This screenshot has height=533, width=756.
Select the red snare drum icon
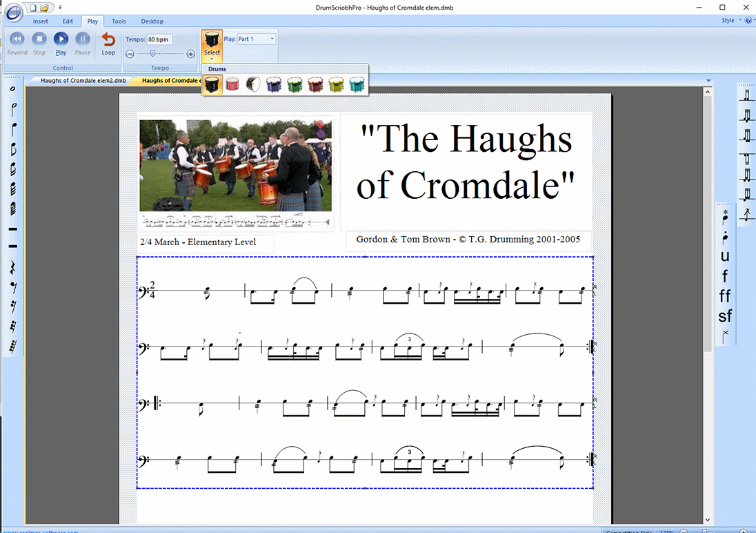(232, 85)
